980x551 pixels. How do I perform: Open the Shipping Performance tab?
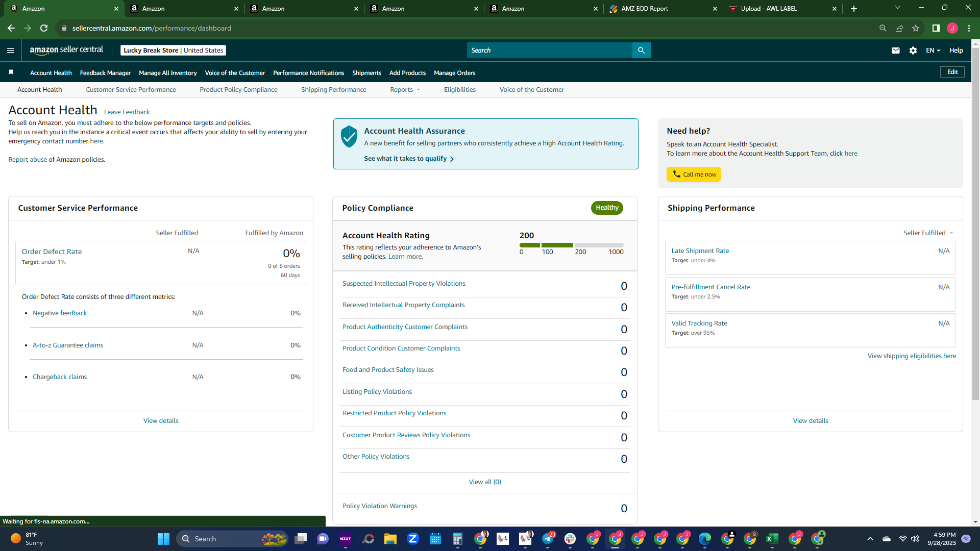coord(333,90)
